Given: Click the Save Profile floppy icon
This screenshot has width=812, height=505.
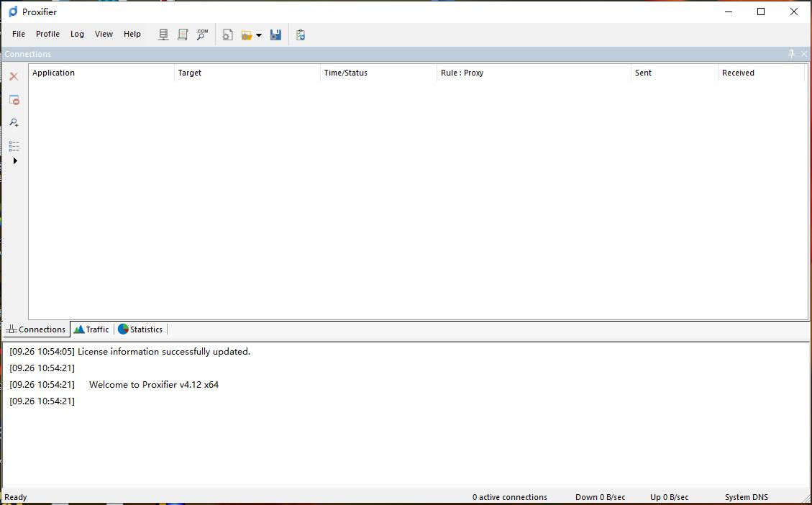Looking at the screenshot, I should pyautogui.click(x=275, y=35).
